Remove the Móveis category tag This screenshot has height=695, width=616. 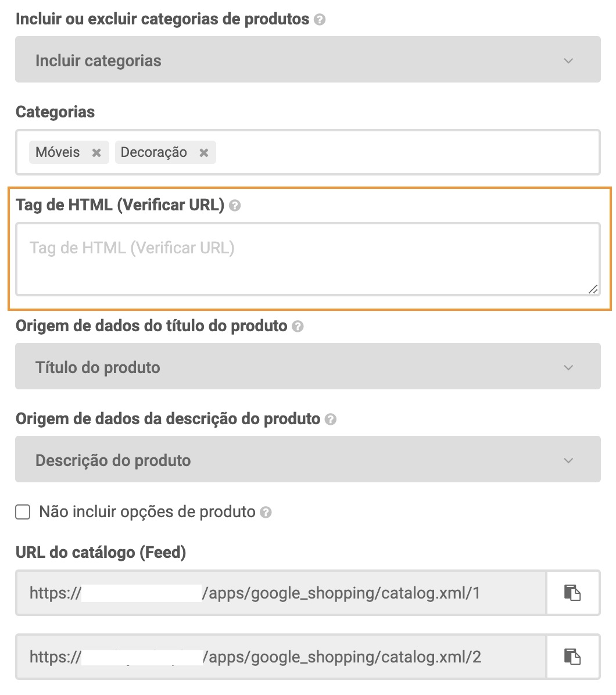click(x=96, y=152)
